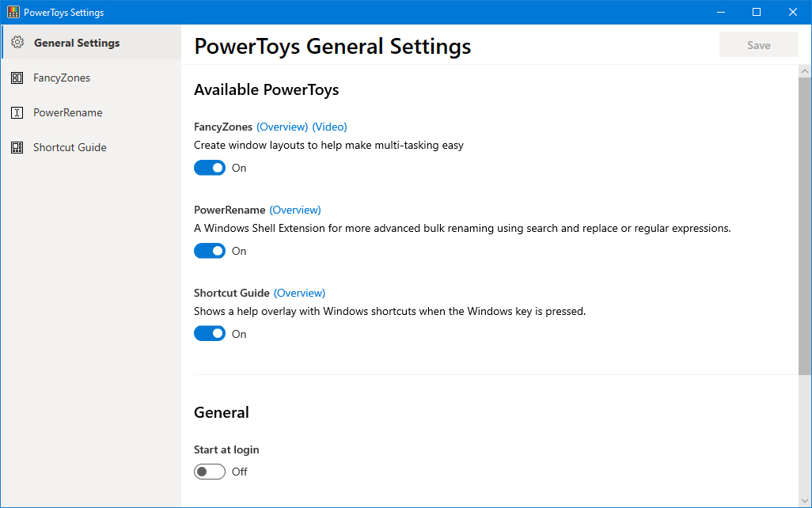Visit the Shortcut Guide Overview link
812x508 pixels.
tap(299, 293)
